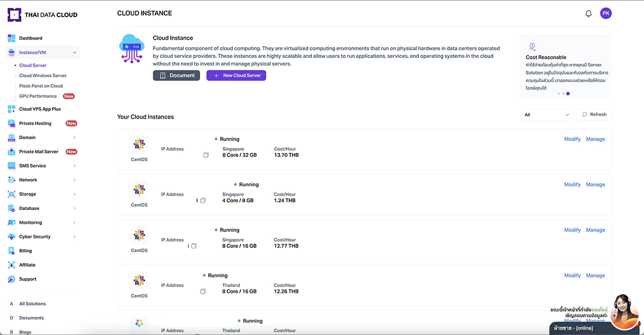This screenshot has width=644, height=335.
Task: Click the Instance/VM sidebar icon
Action: click(x=11, y=53)
